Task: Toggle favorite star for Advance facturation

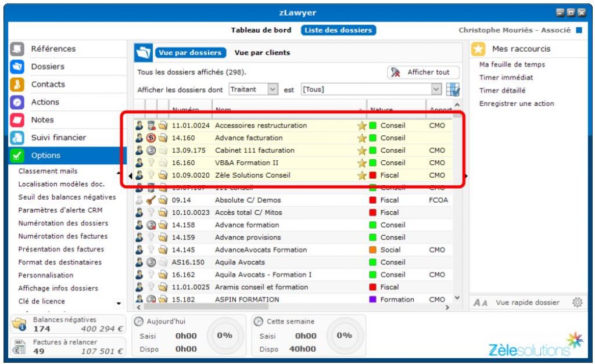Action: tap(361, 138)
